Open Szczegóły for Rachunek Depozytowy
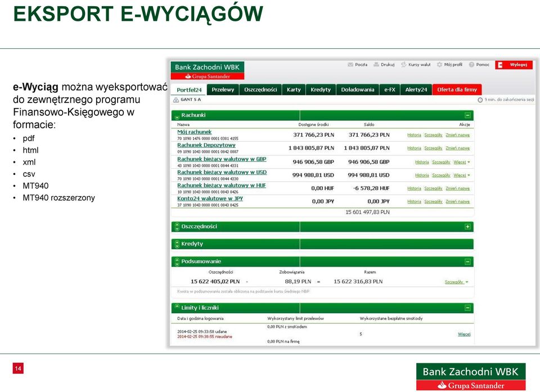This screenshot has height=392, width=540. tap(433, 148)
